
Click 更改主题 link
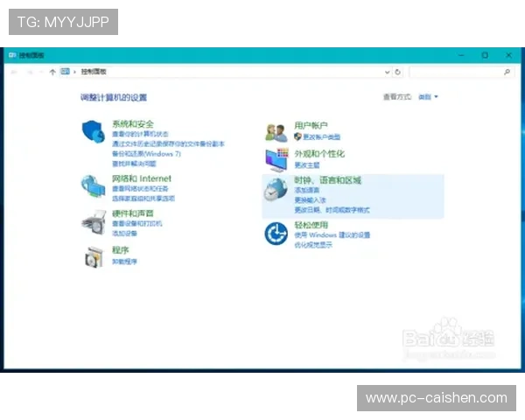[x=307, y=165]
